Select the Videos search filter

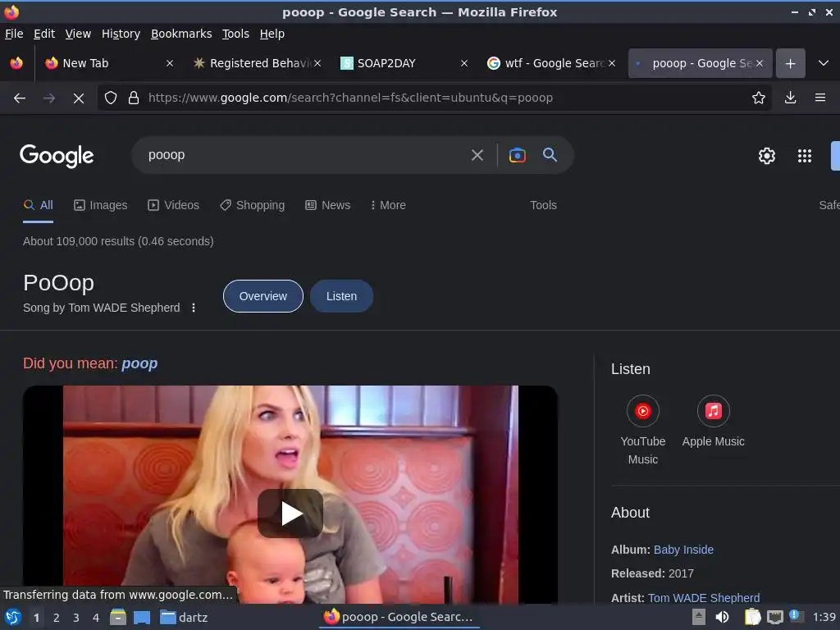coord(174,205)
